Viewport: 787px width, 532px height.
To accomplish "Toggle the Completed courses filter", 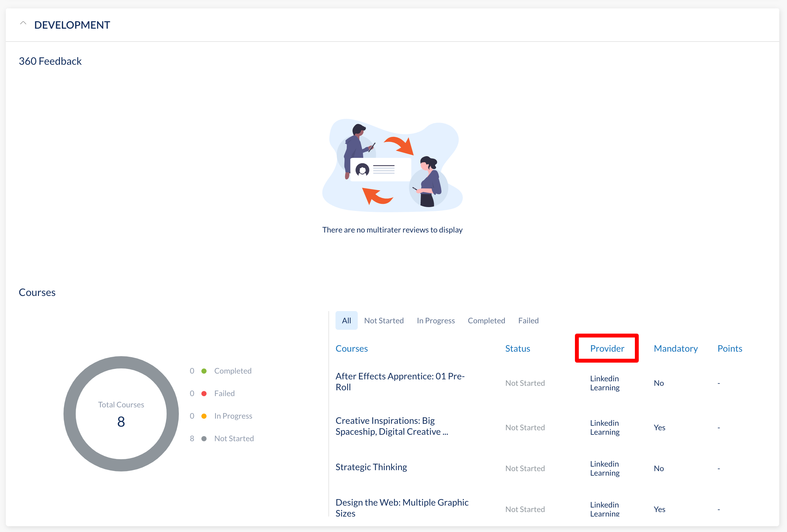I will point(486,320).
